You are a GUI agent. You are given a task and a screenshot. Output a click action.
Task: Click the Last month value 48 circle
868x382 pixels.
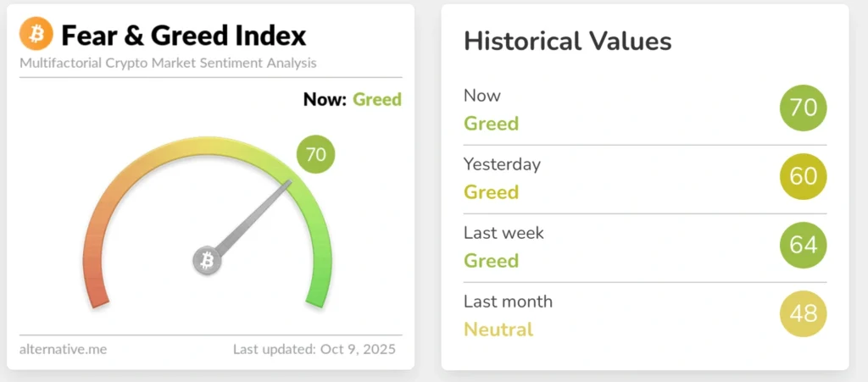click(803, 313)
